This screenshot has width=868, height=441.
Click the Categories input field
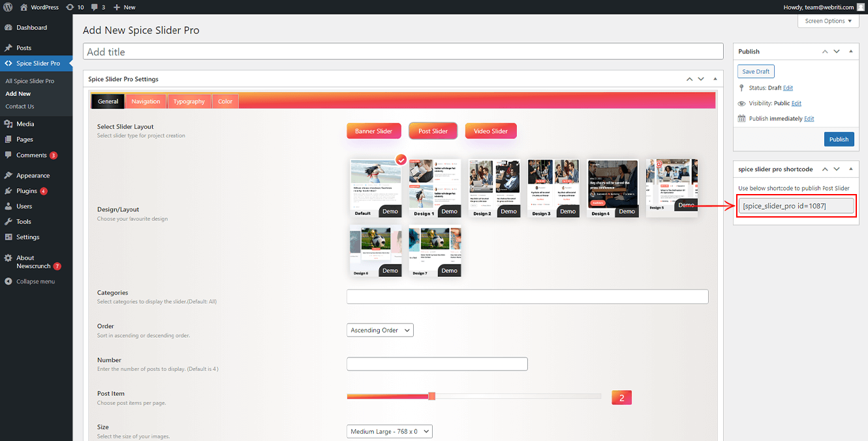[527, 297]
